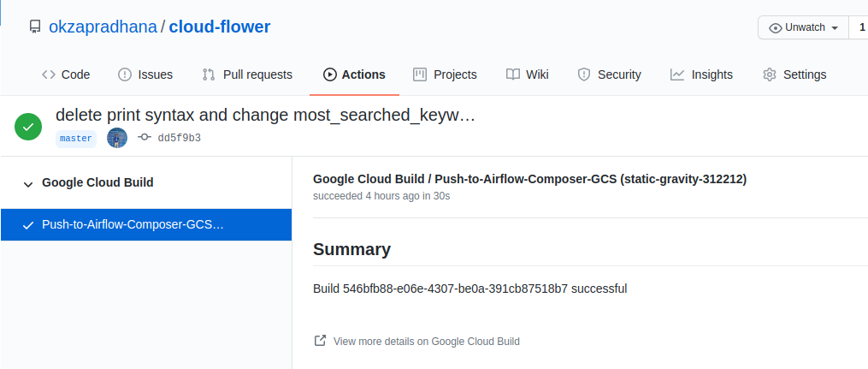Screen dimensions: 868x369
Task: Select Push-to-Airflow-Composer-GCS check run
Action: coord(146,225)
